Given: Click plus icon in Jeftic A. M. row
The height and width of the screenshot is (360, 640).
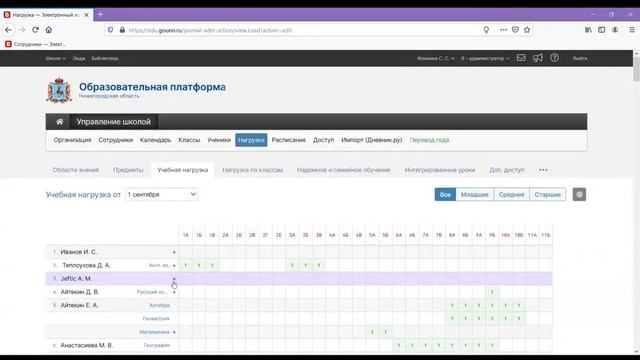Looking at the screenshot, I should point(174,279).
